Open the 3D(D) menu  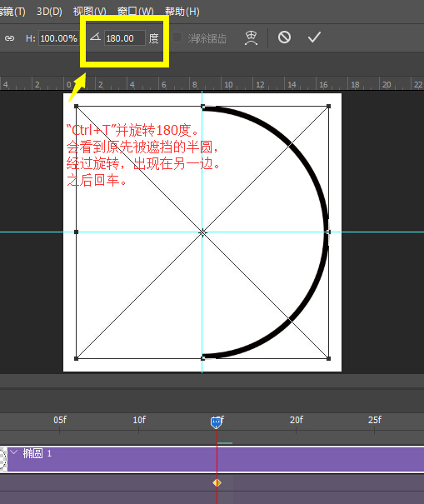[x=49, y=12]
